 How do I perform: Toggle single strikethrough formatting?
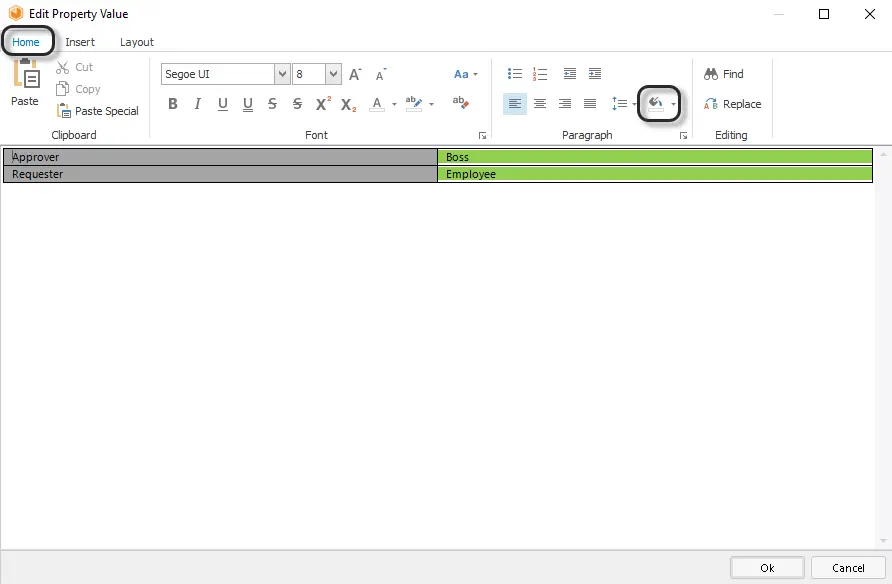pos(272,103)
